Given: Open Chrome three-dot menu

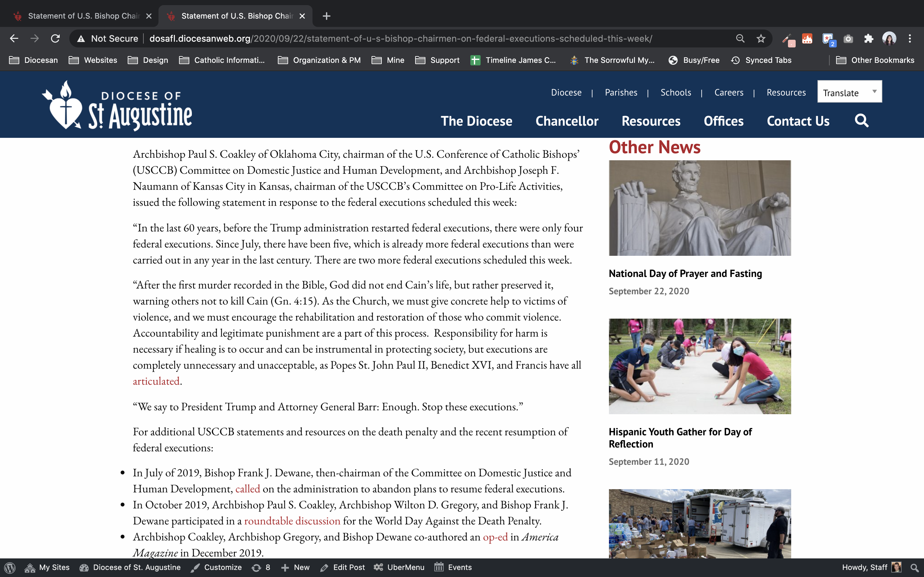Looking at the screenshot, I should (x=910, y=38).
